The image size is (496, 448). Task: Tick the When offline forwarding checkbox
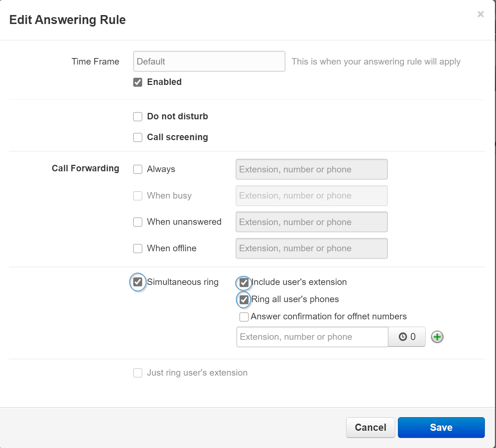[x=138, y=249]
